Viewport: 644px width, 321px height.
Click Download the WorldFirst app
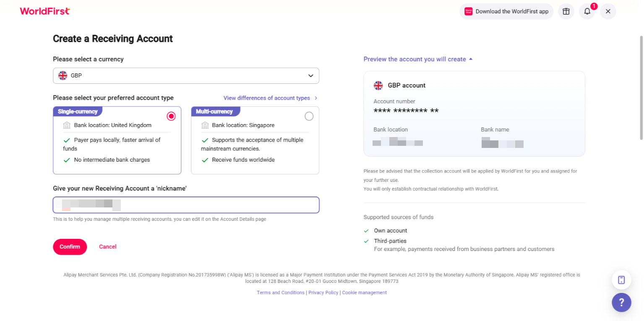(x=506, y=11)
